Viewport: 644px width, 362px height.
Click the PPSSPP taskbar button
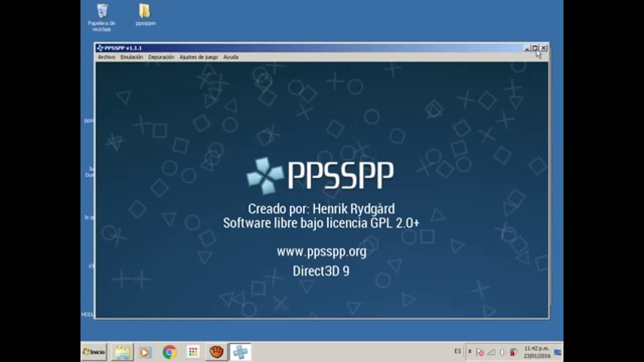click(x=240, y=352)
